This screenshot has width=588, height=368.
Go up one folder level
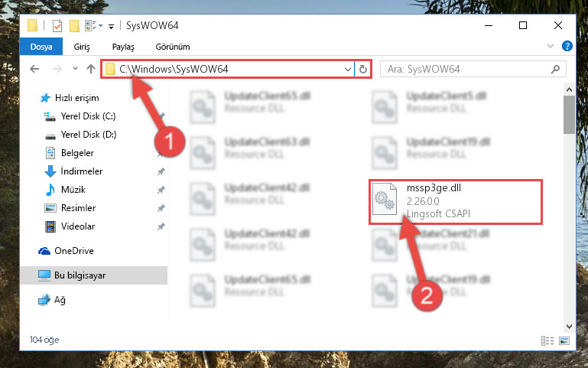click(91, 69)
